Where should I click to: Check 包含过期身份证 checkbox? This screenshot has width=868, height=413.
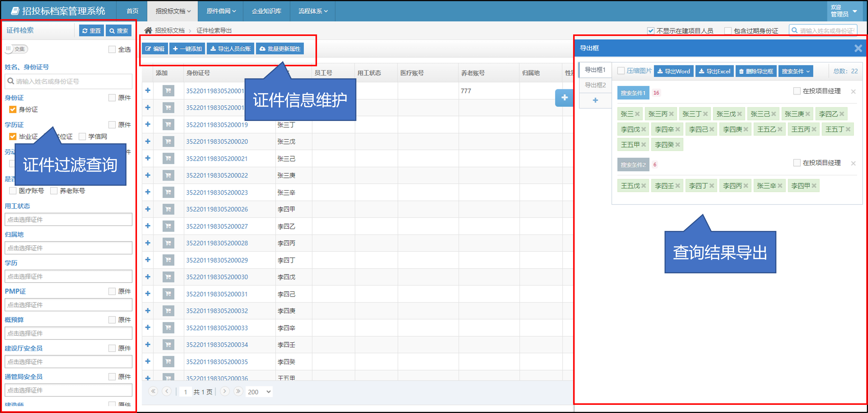click(x=728, y=31)
